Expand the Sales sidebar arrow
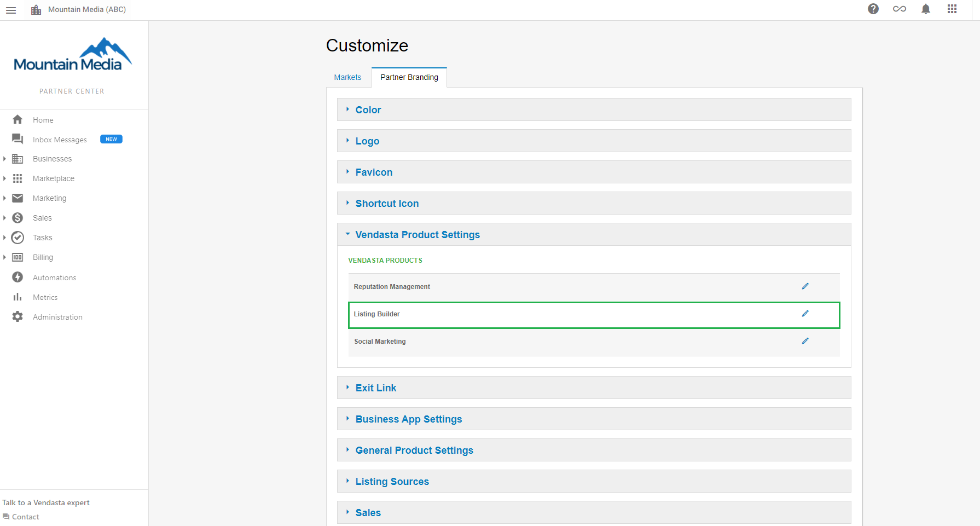The height and width of the screenshot is (526, 980). tap(4, 218)
